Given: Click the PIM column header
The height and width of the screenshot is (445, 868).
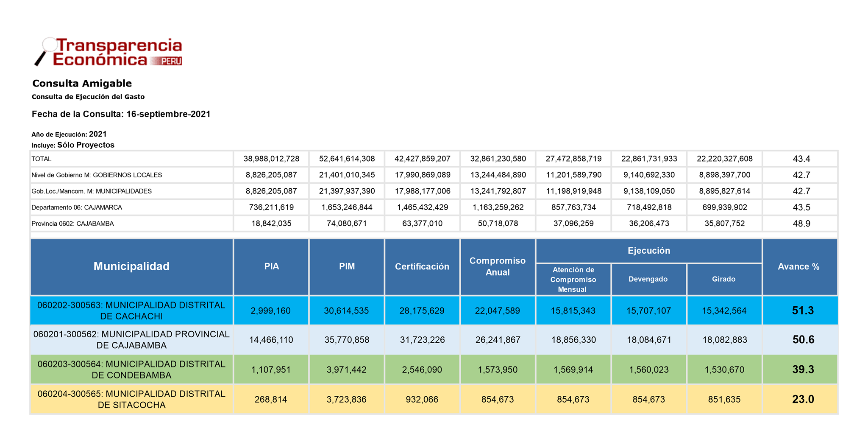Looking at the screenshot, I should (x=347, y=266).
